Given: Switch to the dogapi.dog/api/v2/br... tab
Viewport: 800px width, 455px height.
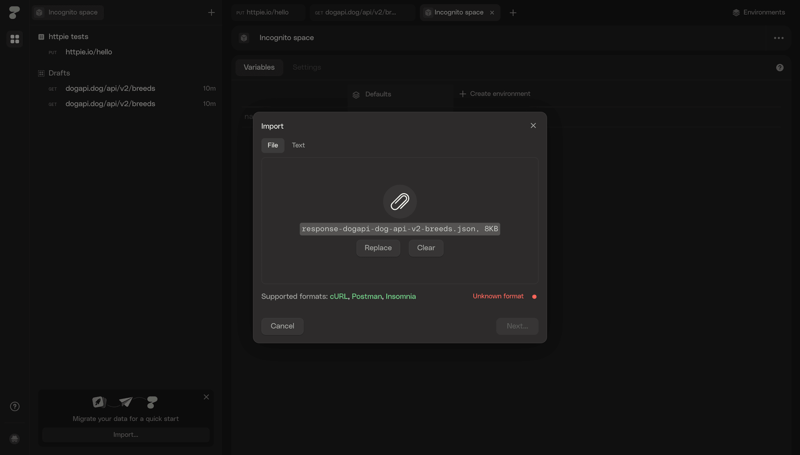Looking at the screenshot, I should coord(361,12).
